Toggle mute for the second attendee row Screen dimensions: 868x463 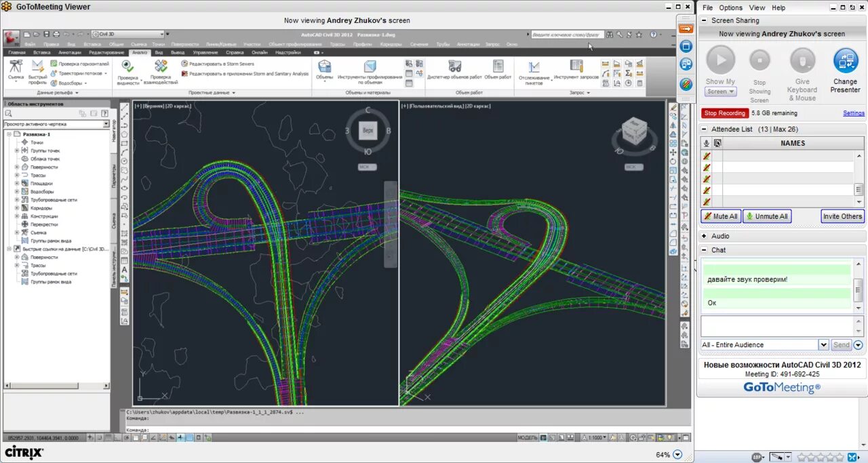point(707,167)
